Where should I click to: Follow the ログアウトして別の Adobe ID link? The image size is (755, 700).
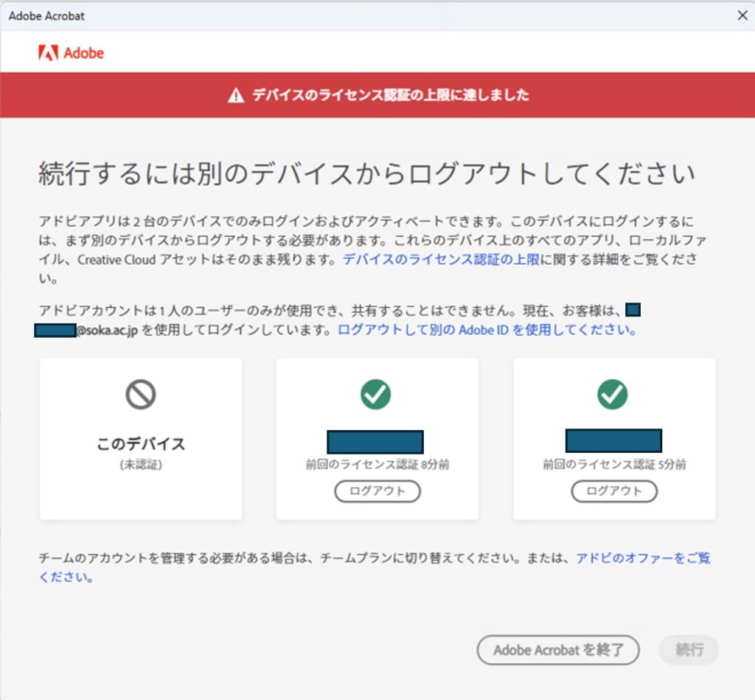click(x=487, y=330)
